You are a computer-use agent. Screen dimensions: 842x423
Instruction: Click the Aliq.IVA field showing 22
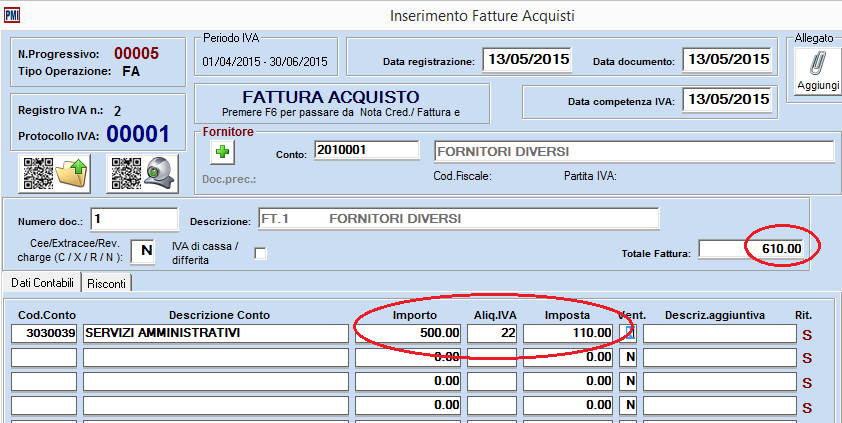click(491, 332)
